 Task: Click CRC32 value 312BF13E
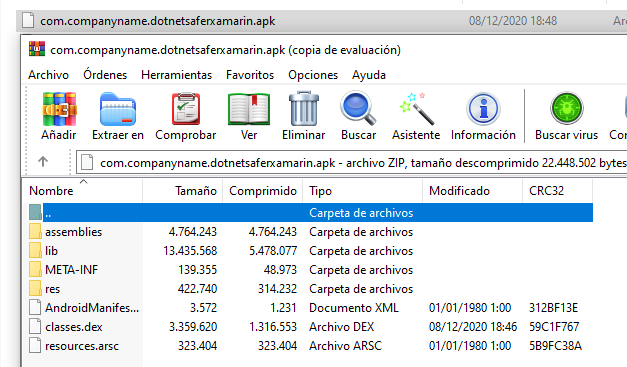click(553, 307)
